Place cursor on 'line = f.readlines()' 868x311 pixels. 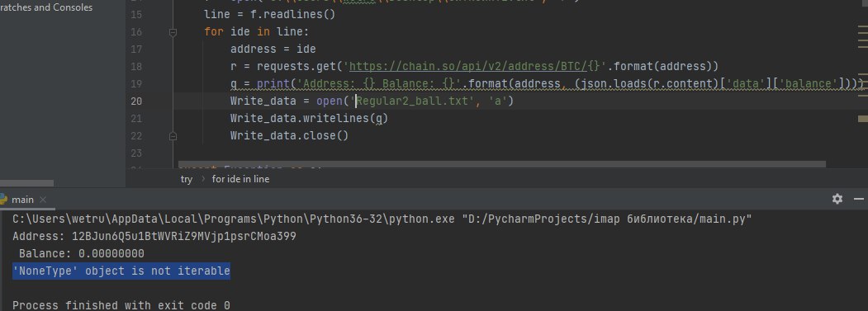[x=269, y=14]
